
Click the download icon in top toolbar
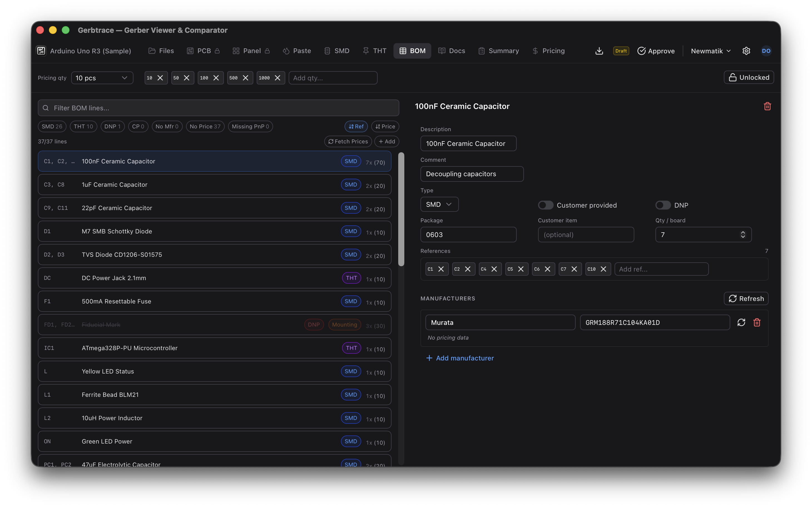point(599,51)
